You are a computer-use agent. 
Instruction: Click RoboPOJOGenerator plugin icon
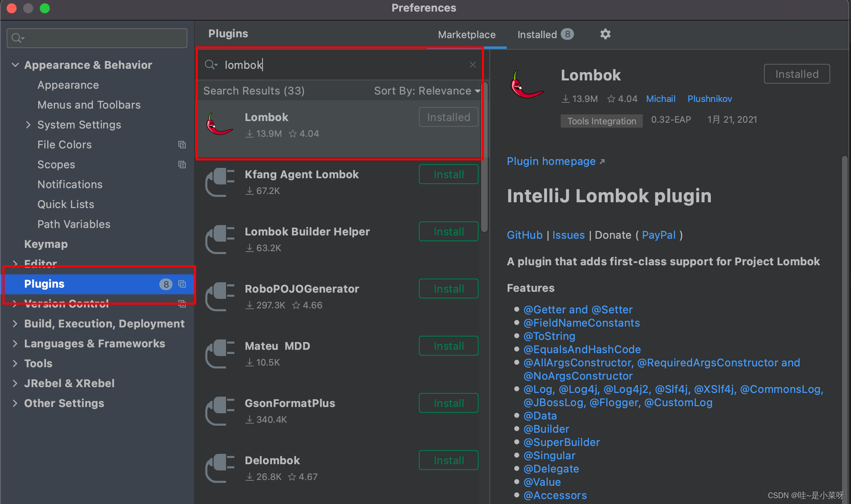(220, 296)
